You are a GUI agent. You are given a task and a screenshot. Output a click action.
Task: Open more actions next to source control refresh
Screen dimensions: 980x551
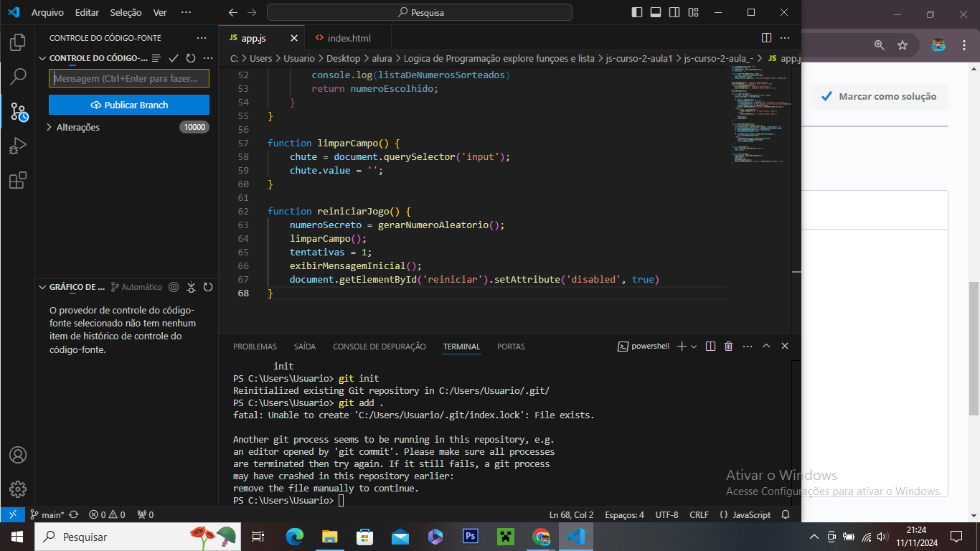point(208,58)
